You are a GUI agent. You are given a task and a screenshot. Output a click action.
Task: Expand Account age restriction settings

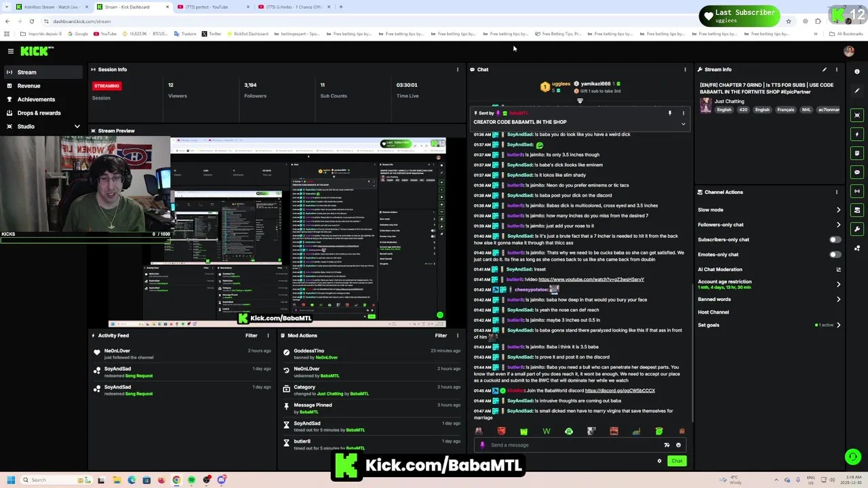838,284
